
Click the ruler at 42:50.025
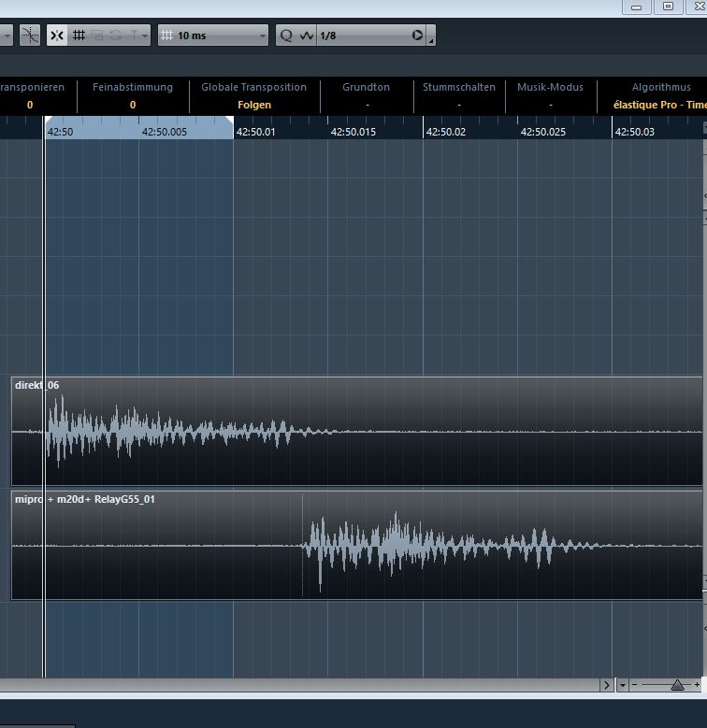tap(542, 132)
